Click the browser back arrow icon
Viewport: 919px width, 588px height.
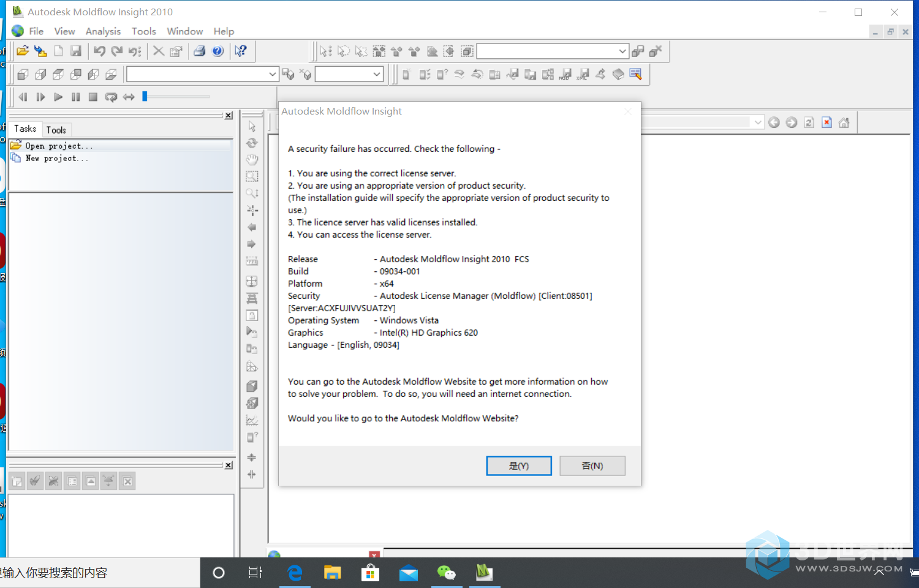coord(774,123)
